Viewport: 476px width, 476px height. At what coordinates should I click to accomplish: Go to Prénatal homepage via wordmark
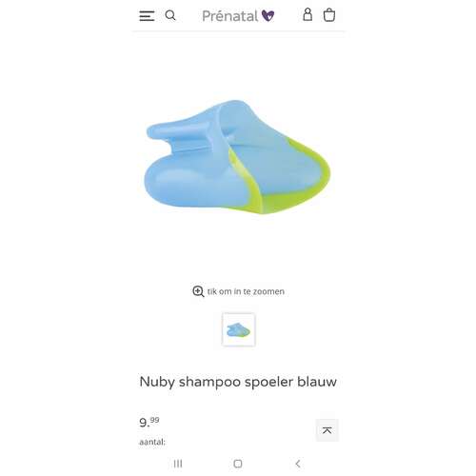click(230, 16)
